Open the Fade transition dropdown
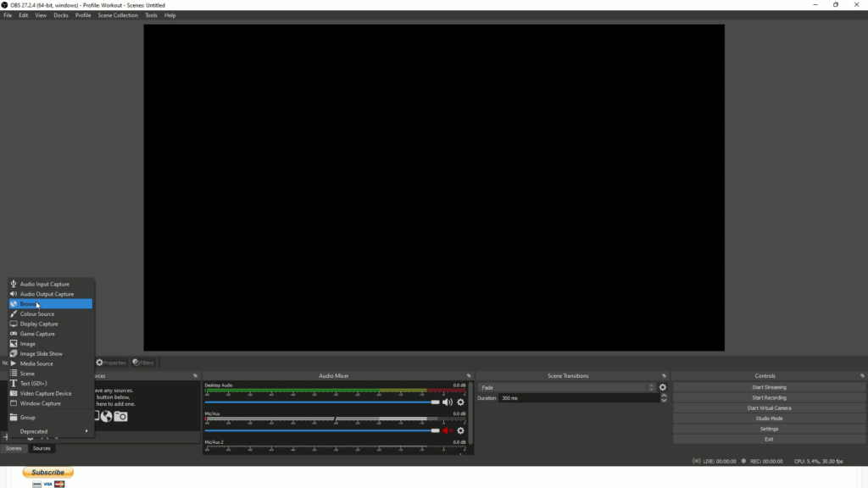Viewport: 868px width, 488px height. (651, 386)
